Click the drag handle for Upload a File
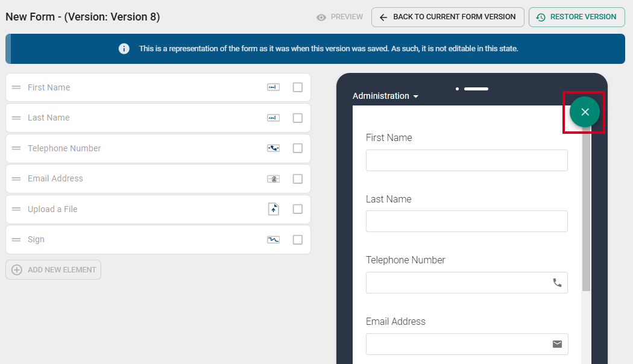The height and width of the screenshot is (364, 633). (16, 209)
